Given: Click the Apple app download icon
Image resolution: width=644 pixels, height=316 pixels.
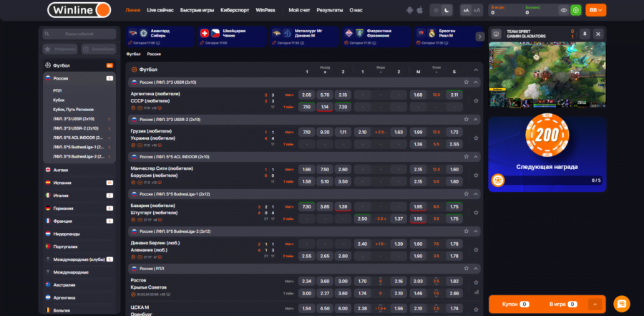Looking at the screenshot, I should click(x=419, y=10).
